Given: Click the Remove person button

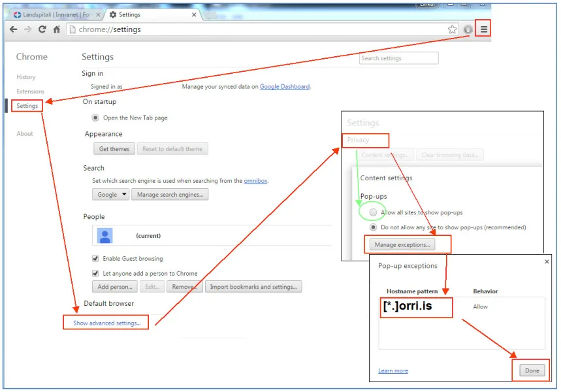Looking at the screenshot, I should [185, 287].
